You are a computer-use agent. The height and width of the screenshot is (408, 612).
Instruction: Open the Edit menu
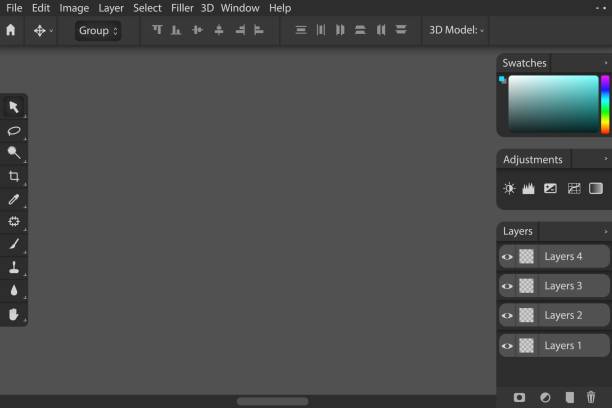41,8
